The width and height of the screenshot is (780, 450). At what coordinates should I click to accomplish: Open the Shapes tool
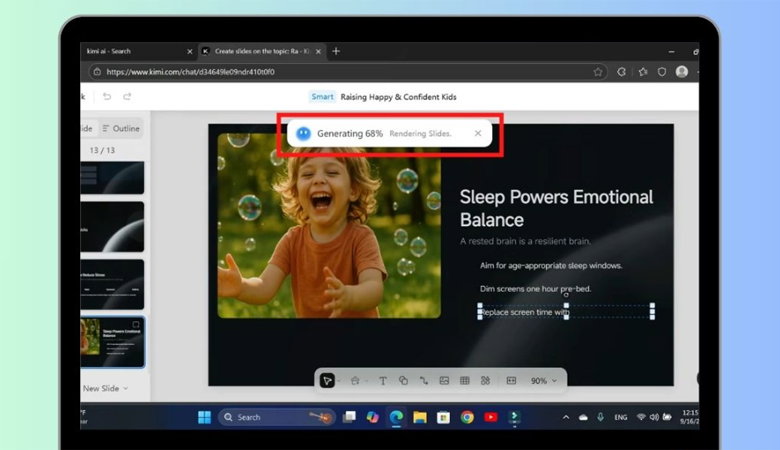[x=403, y=381]
